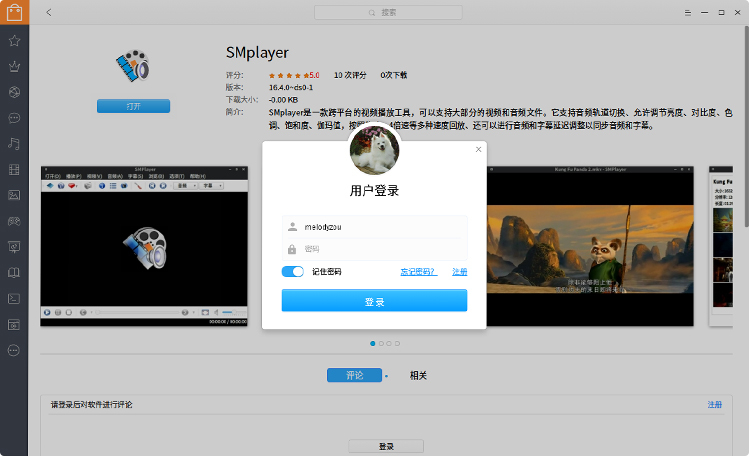Screen dimensions: 749x456
Task: Close the user login dialog
Action: click(x=478, y=149)
